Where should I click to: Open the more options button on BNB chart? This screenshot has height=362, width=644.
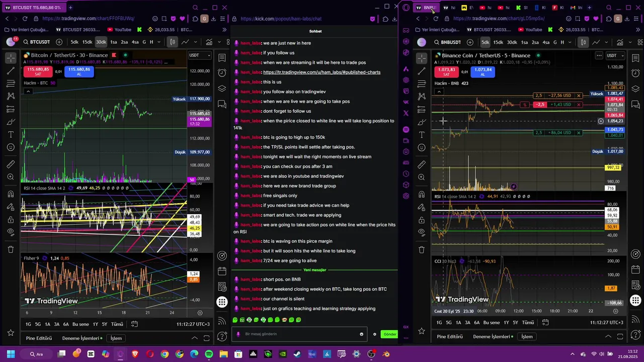599,55
